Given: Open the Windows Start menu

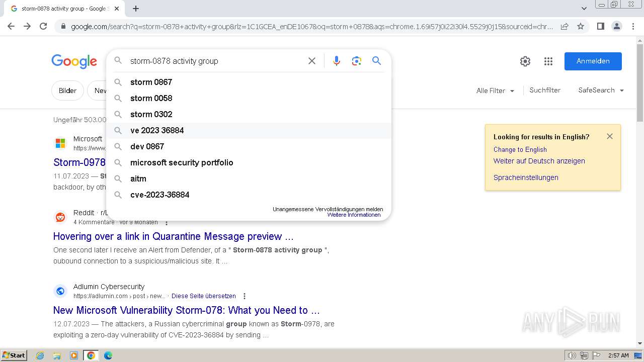Looking at the screenshot, I should pos(14,355).
